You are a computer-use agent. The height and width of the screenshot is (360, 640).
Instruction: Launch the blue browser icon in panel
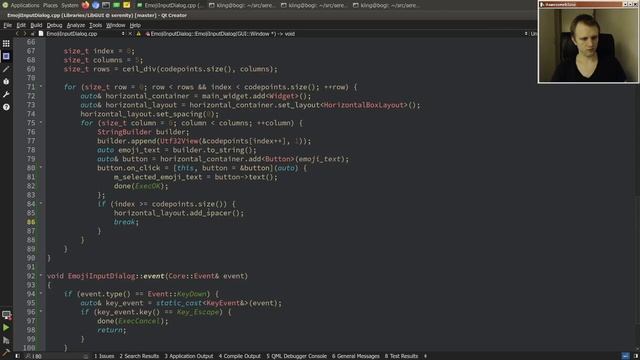point(96,5)
